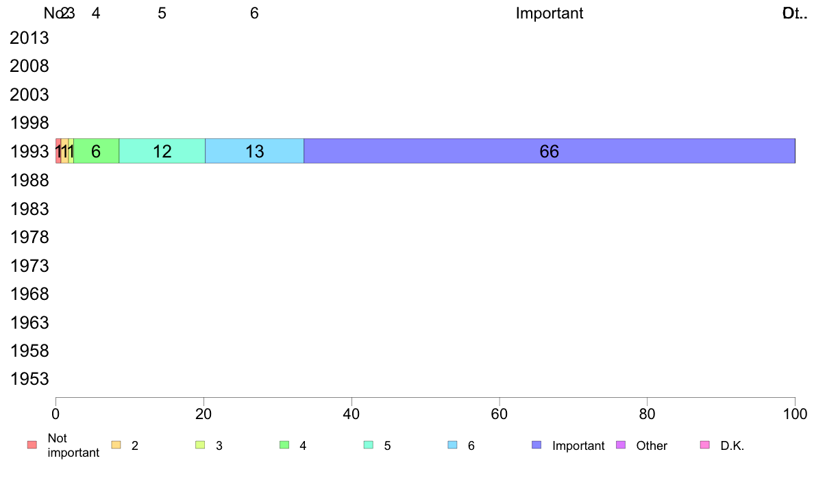Click the 2013 year label

click(x=29, y=38)
